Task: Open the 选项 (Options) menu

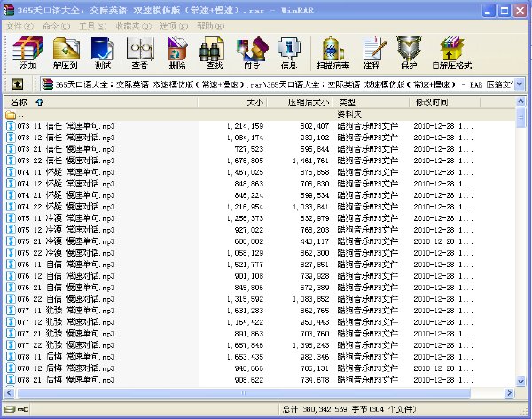Action: (x=174, y=26)
